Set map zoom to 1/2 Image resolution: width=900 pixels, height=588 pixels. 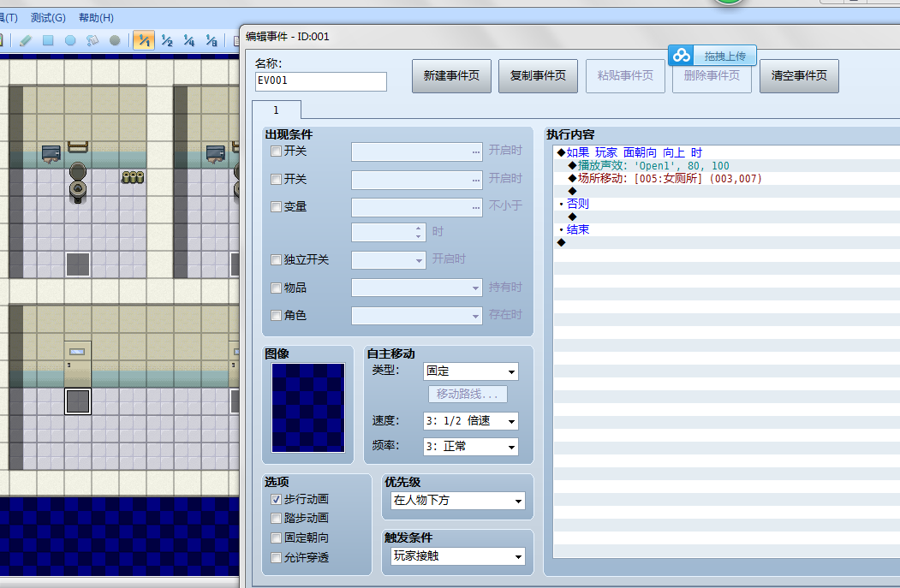coord(167,41)
